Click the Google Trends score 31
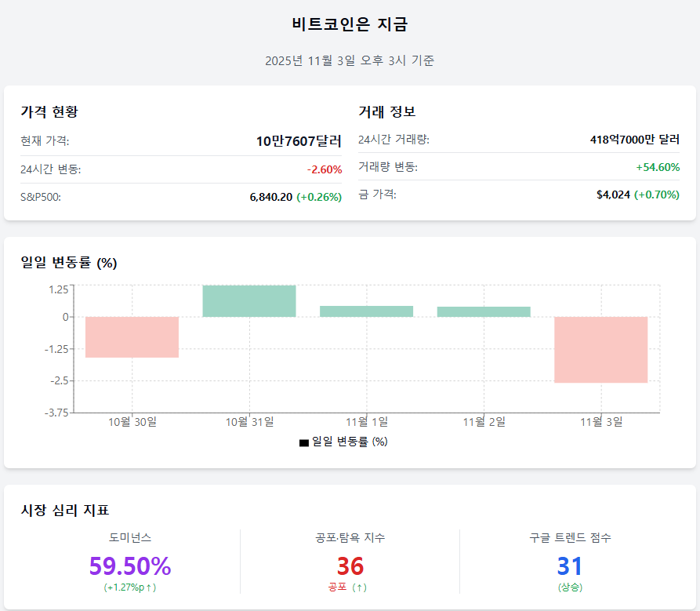 570,566
